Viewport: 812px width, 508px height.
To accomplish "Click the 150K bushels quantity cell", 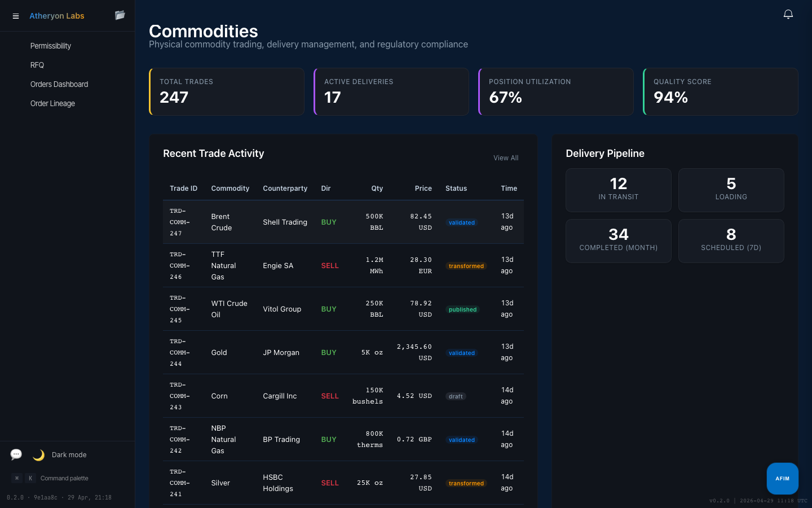I will 368,396.
